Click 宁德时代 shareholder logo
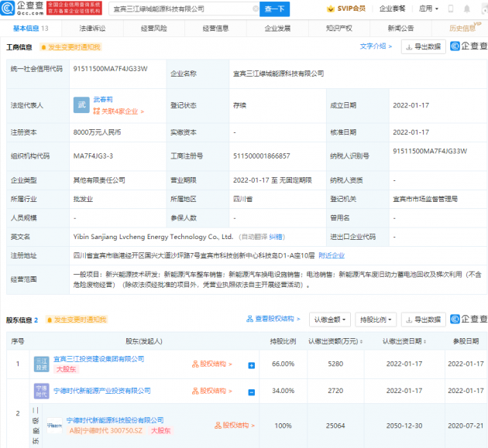The image size is (488, 448). click(41, 391)
